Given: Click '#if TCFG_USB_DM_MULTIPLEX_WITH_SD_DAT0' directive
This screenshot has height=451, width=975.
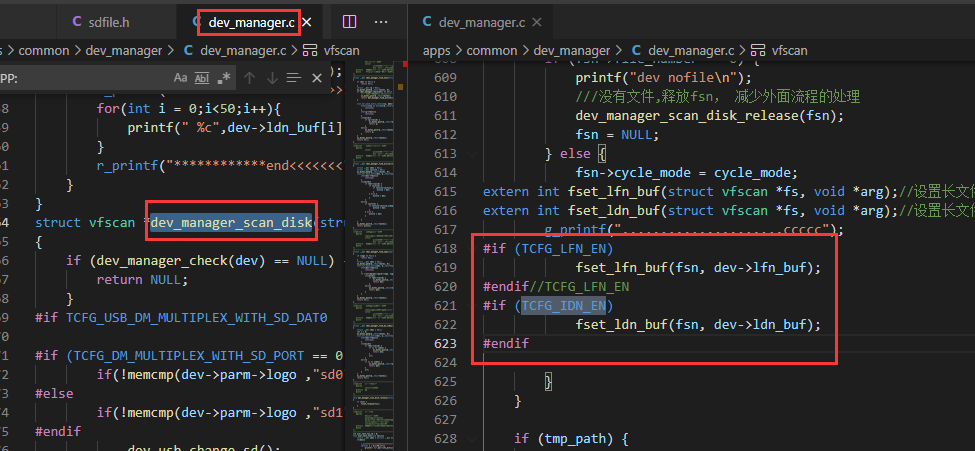Looking at the screenshot, I should [182, 317].
